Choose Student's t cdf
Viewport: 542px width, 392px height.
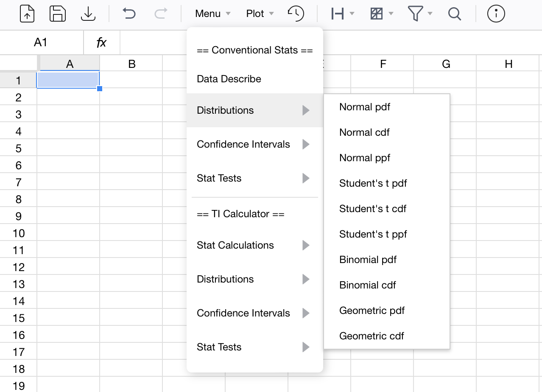[x=386, y=209]
